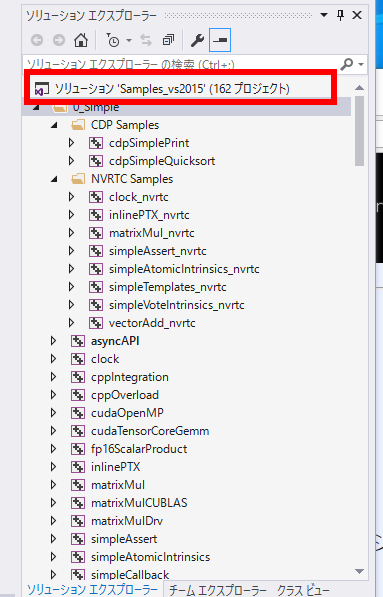The image size is (383, 597).
Task: Click the Collapse All icon
Action: [168, 40]
